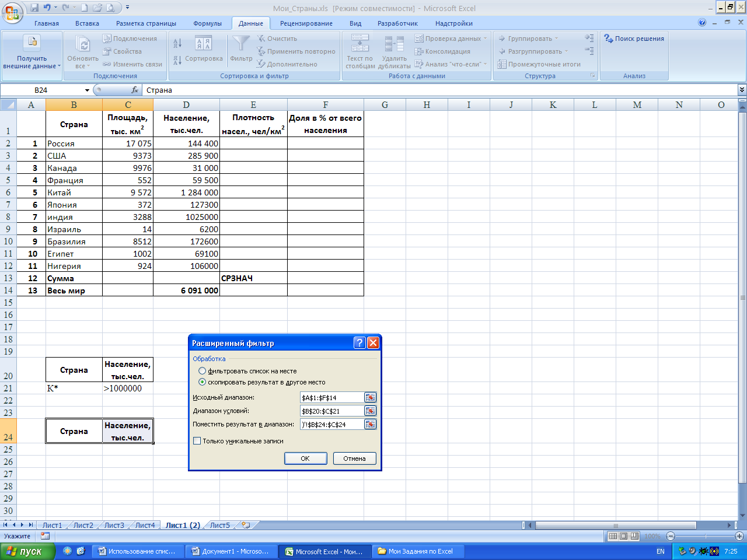
Task: Create new document from quick access toolbar
Action: [85, 8]
